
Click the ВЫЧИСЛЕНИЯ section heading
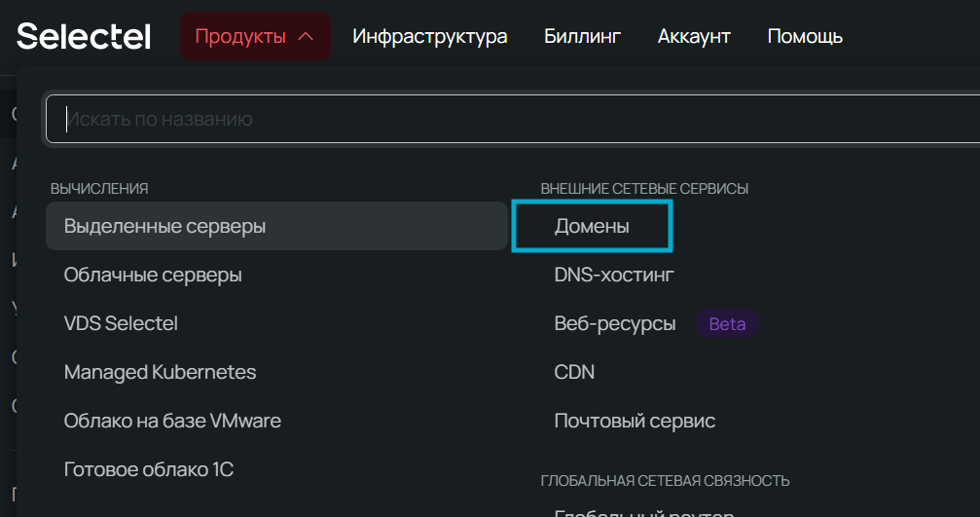point(99,189)
